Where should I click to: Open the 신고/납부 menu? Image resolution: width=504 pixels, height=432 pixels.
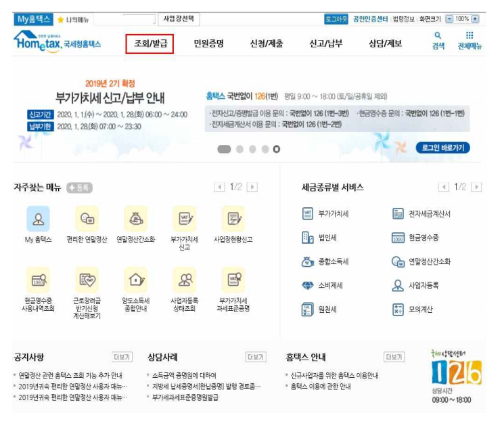[x=326, y=44]
